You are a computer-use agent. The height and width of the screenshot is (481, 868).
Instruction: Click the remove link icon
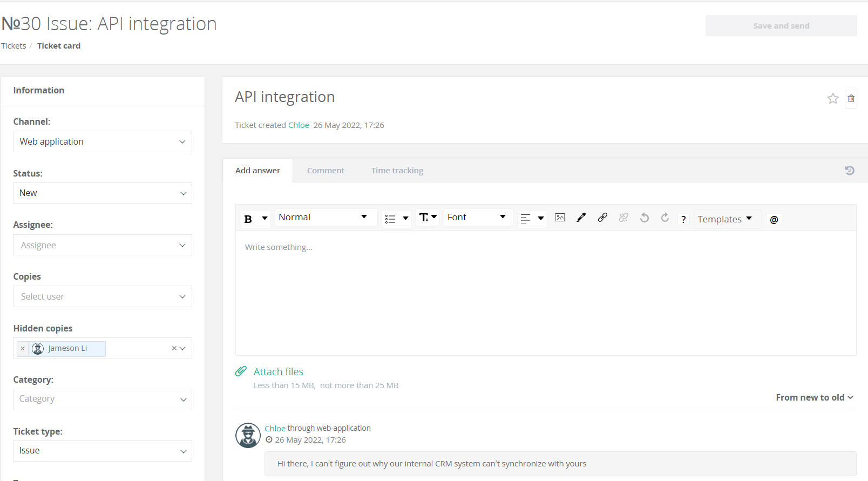[x=623, y=218]
